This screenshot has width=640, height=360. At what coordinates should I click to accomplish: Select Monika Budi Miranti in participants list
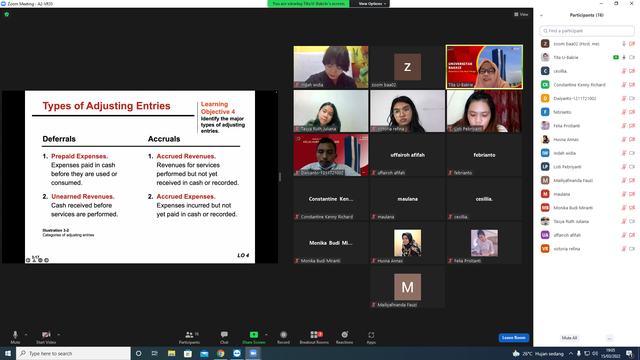click(587, 208)
